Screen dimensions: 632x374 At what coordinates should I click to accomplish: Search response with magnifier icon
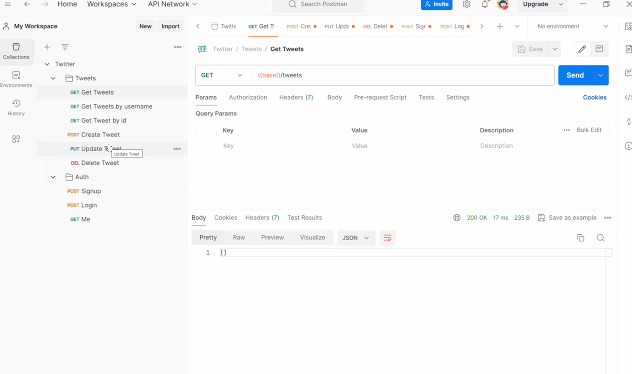[x=601, y=238]
